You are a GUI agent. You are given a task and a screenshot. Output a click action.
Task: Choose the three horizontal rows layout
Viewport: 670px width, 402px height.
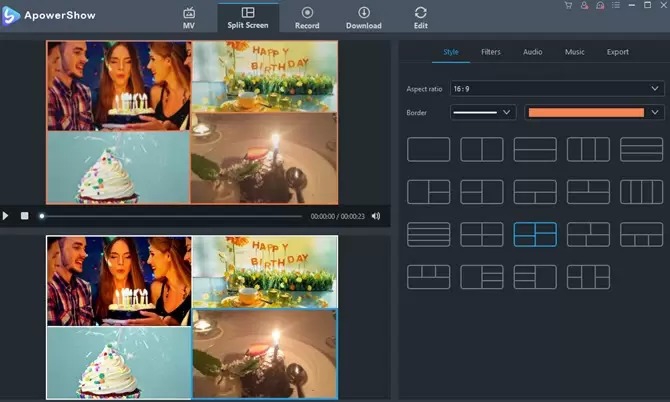tap(641, 149)
